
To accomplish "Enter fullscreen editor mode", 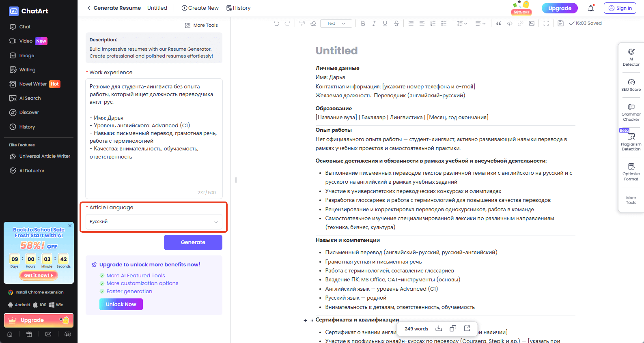I will (546, 24).
